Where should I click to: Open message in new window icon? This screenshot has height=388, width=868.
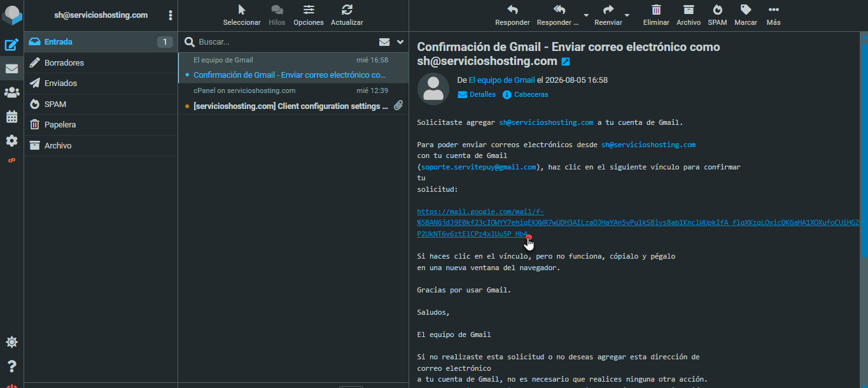coord(566,62)
